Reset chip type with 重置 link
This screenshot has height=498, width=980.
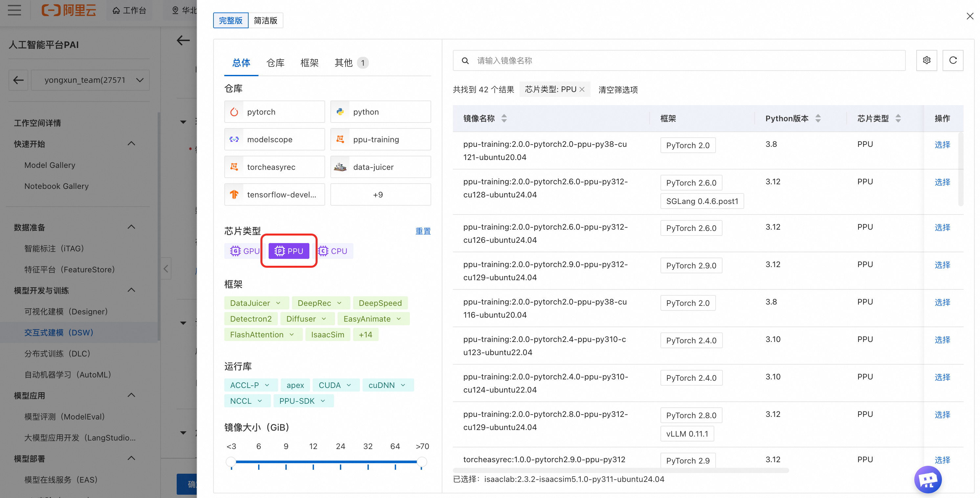pyautogui.click(x=423, y=231)
